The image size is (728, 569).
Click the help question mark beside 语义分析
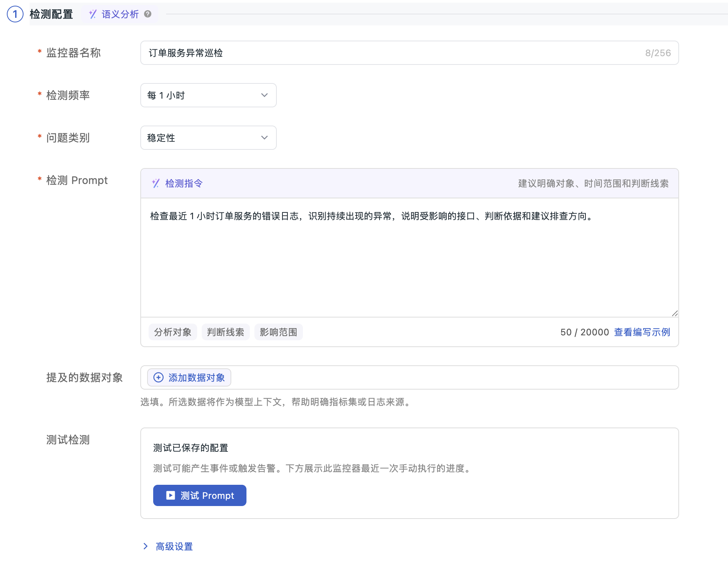tap(148, 14)
